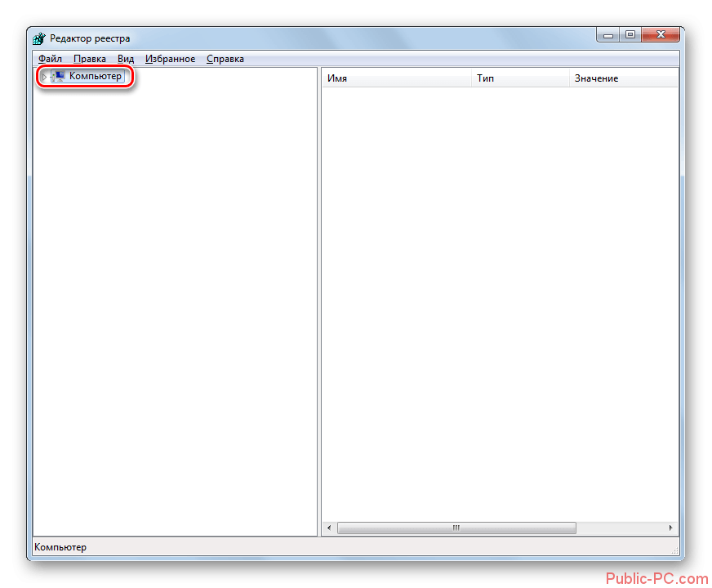Select the Компьютер label in the tree
Viewport: 712px width, 588px height.
coord(95,76)
